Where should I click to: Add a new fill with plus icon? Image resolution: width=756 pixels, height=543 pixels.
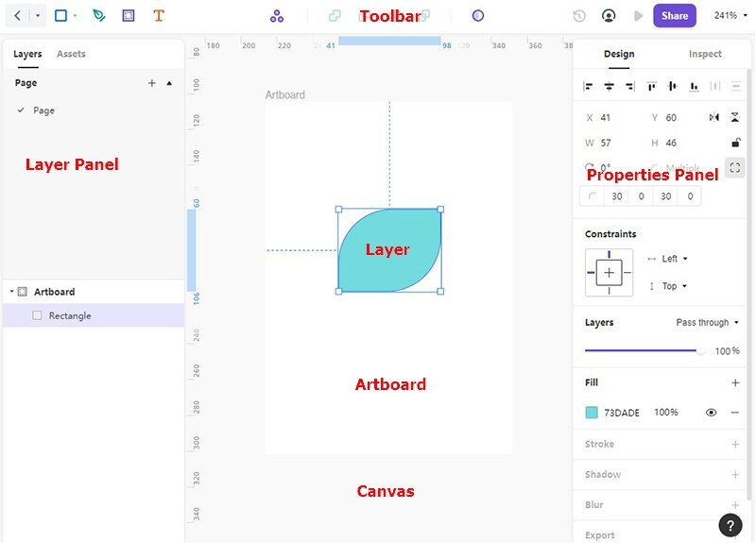tap(735, 382)
